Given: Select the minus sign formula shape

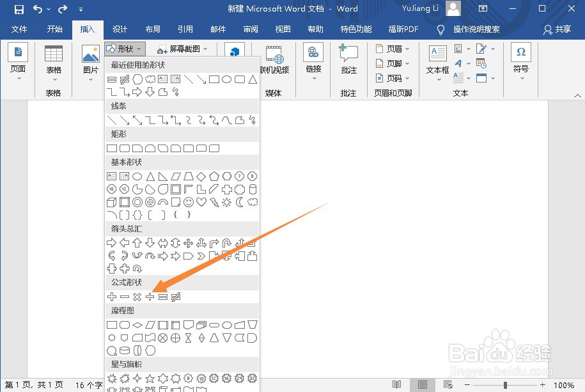Looking at the screenshot, I should pos(125,297).
